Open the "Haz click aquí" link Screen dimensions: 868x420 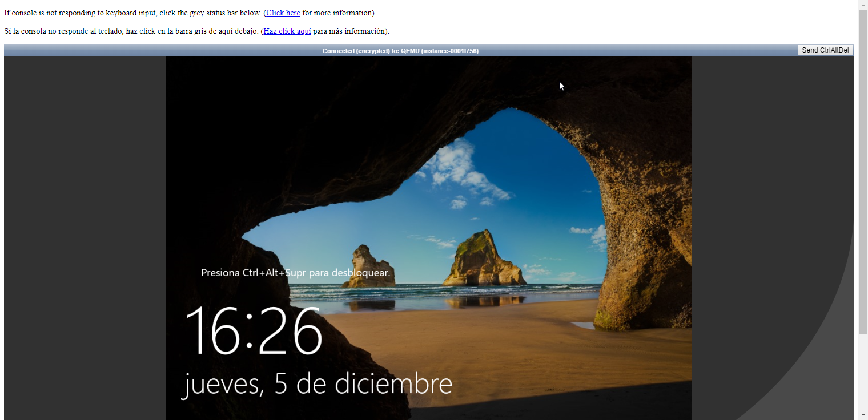pyautogui.click(x=287, y=31)
